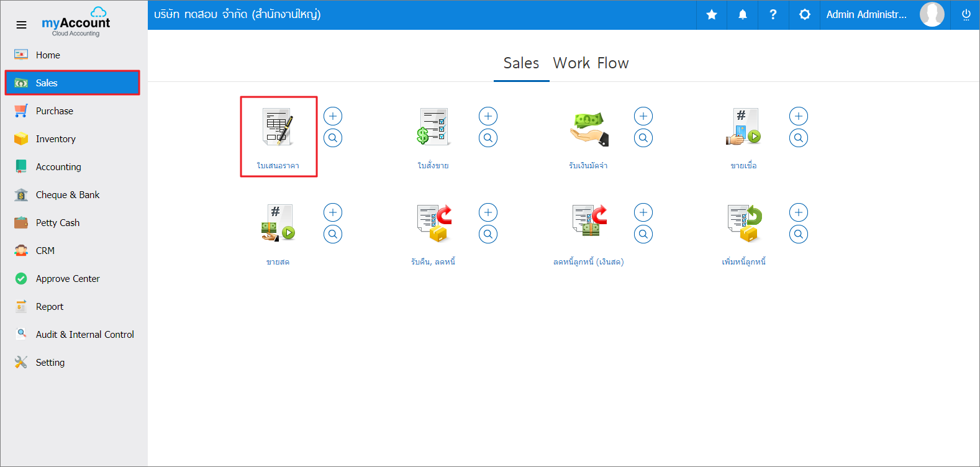Add new ใบเสนอราคา with plus button
Screen dimensions: 980x467
click(x=333, y=116)
